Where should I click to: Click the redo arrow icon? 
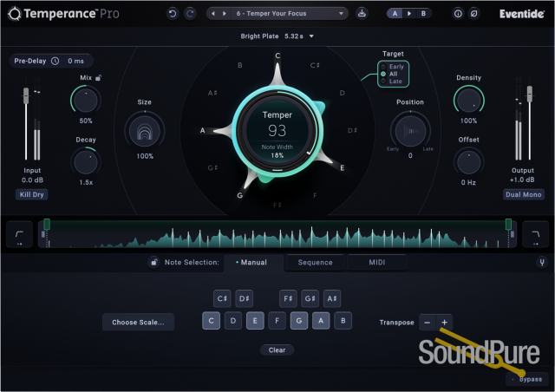click(191, 14)
